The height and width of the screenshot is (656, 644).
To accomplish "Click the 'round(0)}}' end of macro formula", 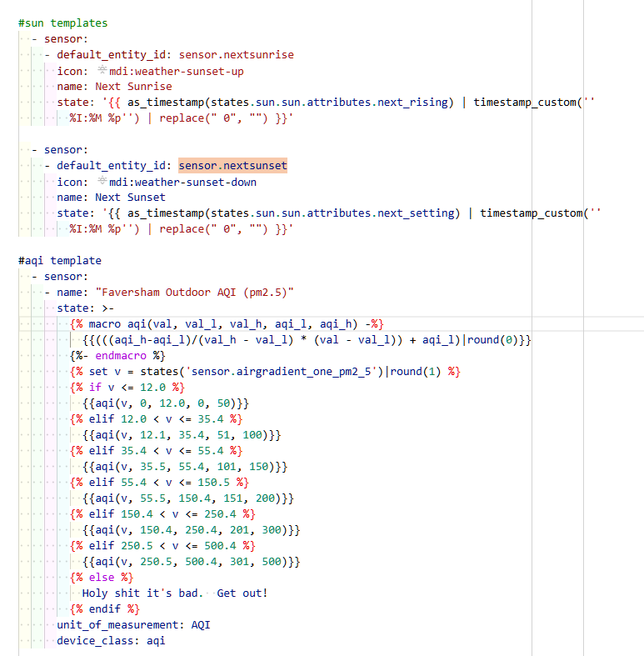I will coord(499,340).
